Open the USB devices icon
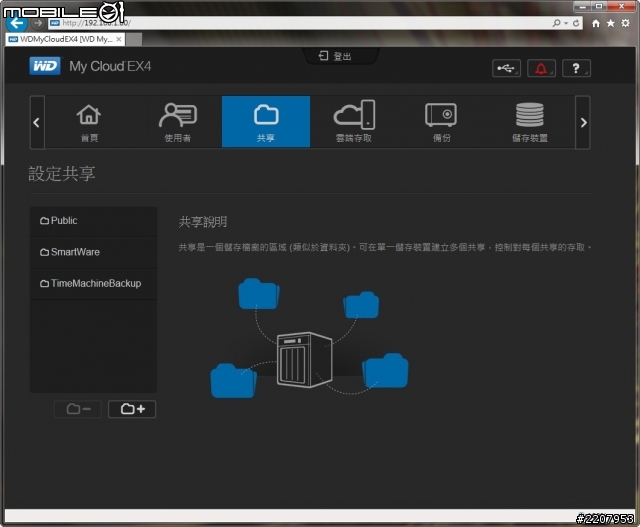Viewport: 640px width, 527px height. tap(507, 68)
